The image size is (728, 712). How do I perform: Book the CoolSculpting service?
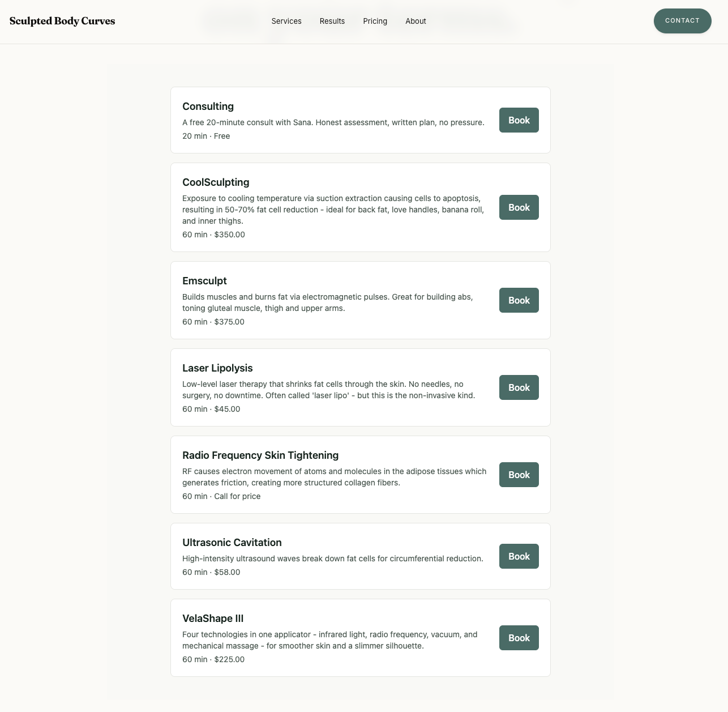519,207
